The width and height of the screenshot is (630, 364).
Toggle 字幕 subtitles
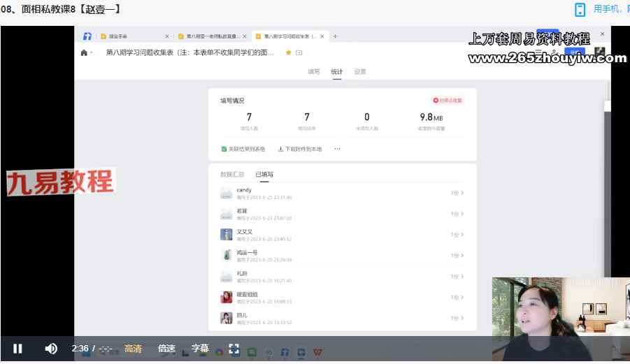(x=200, y=349)
